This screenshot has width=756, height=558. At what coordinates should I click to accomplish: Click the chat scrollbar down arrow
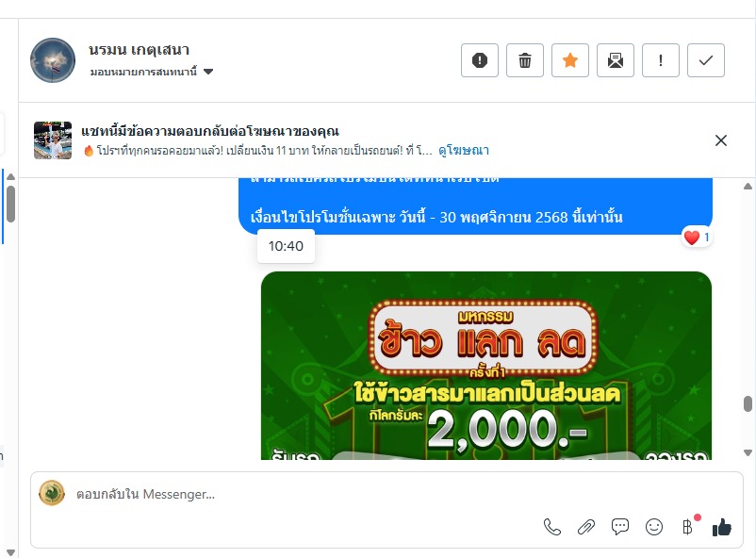click(748, 452)
